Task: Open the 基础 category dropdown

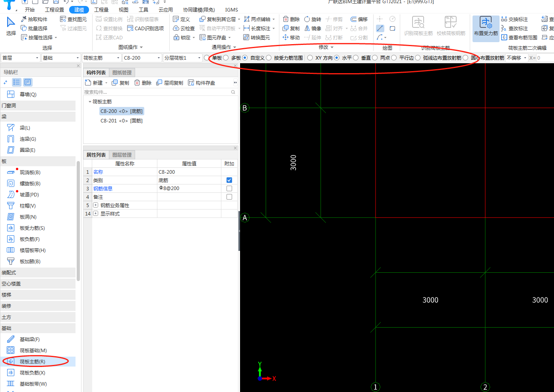Action: pos(61,58)
